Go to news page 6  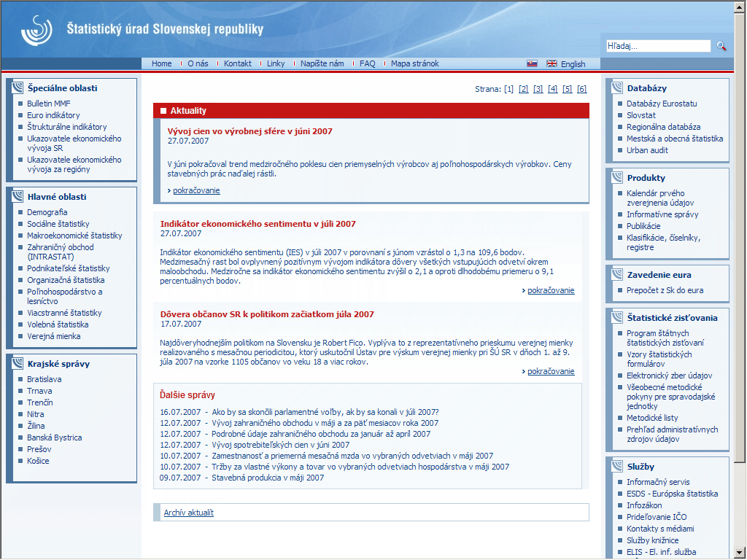click(x=581, y=89)
